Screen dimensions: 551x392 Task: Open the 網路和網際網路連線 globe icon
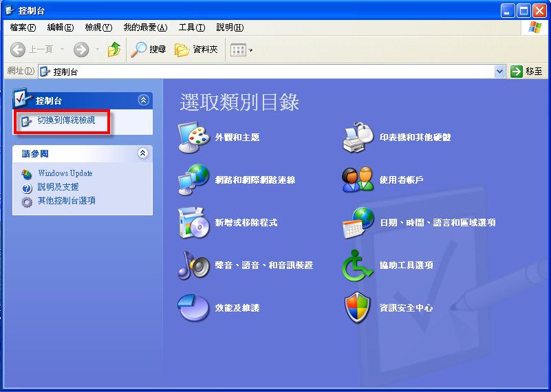193,180
